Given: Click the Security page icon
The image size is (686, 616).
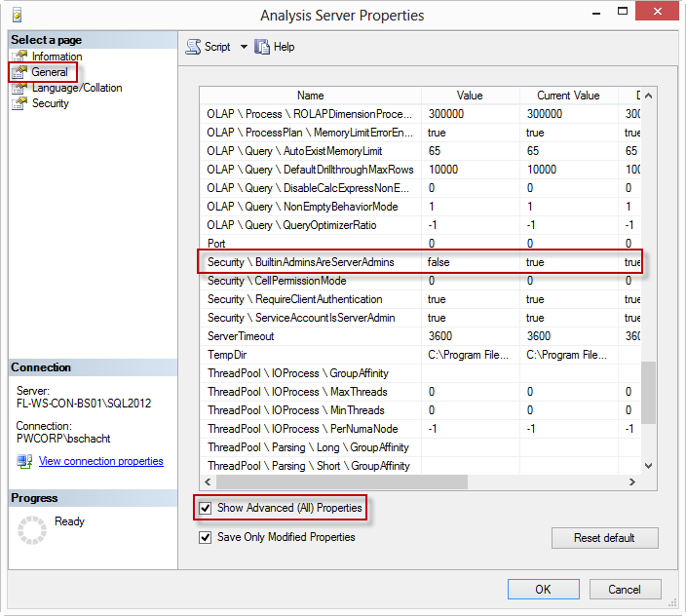Looking at the screenshot, I should coord(19,103).
